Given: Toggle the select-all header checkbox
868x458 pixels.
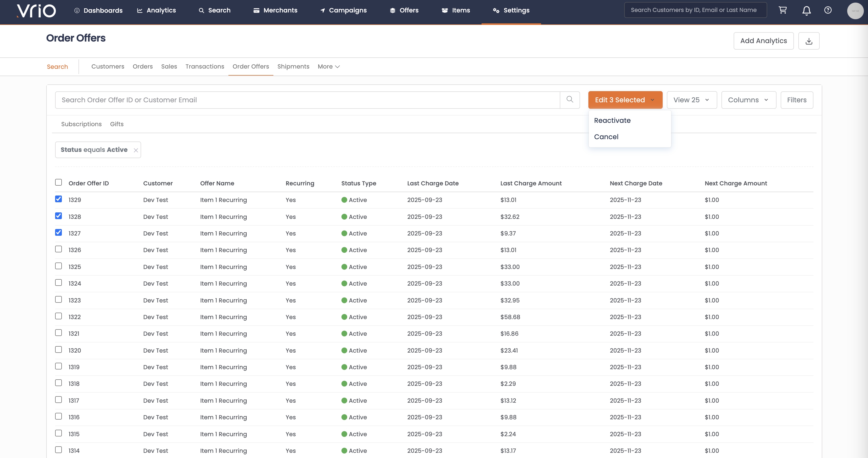Looking at the screenshot, I should point(59,183).
